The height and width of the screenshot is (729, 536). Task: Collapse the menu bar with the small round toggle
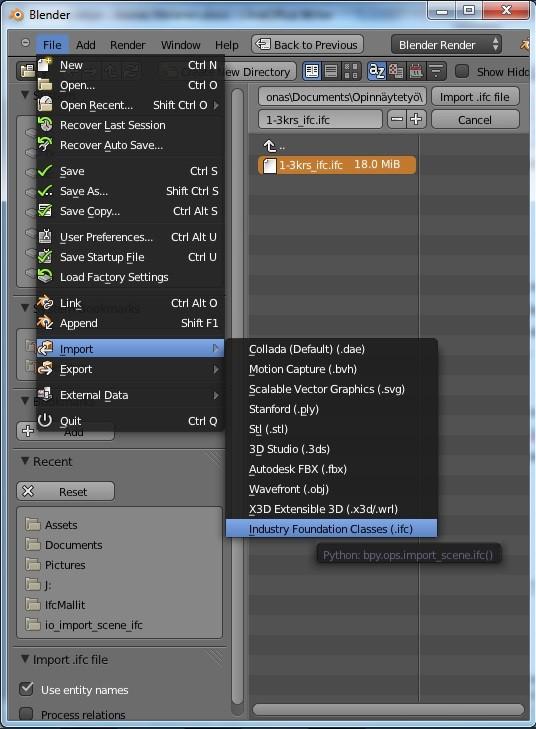click(x=26, y=43)
